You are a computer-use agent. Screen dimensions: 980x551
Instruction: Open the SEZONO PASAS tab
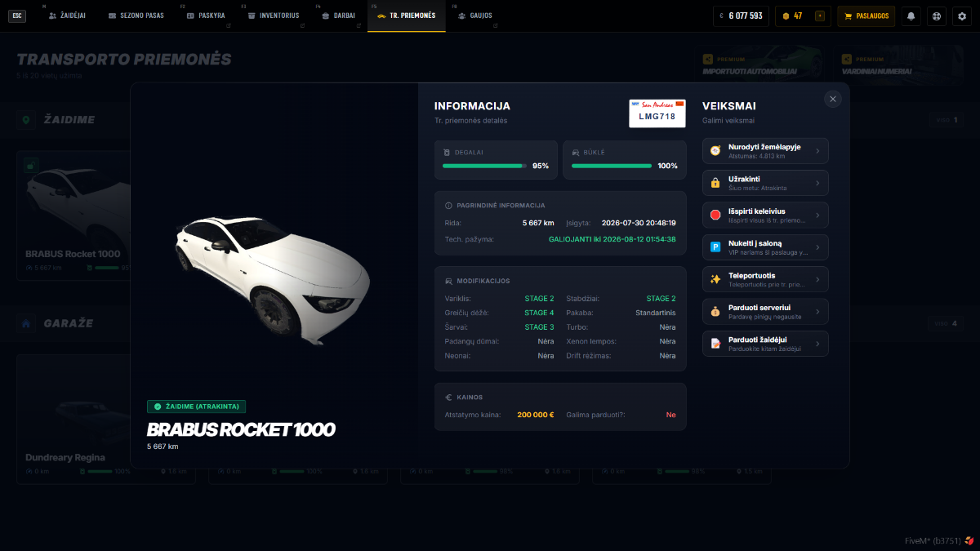(137, 16)
